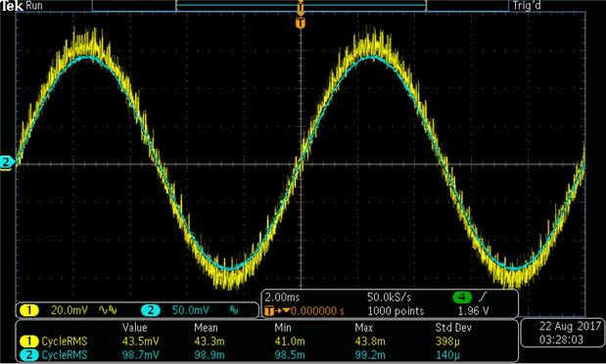Click the 98.5m minimum value
The height and width of the screenshot is (364, 606).
290,355
